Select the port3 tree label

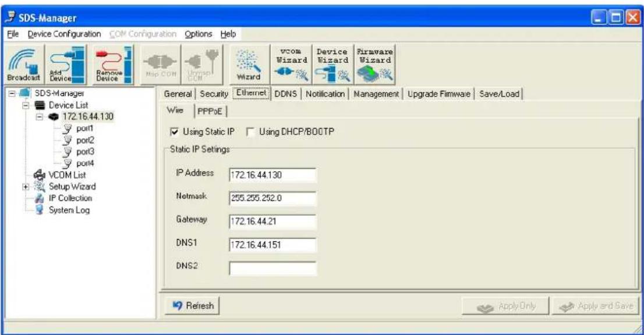(85, 152)
